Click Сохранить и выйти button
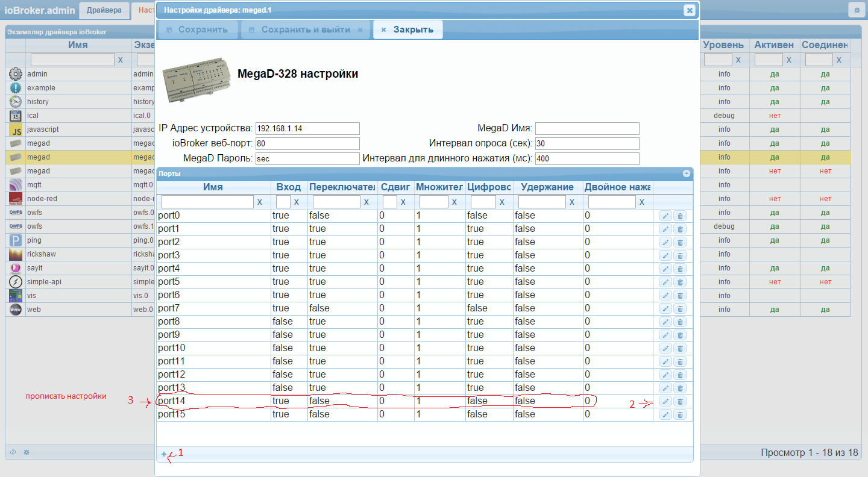Screen dimensions: 868x477 coord(306,30)
